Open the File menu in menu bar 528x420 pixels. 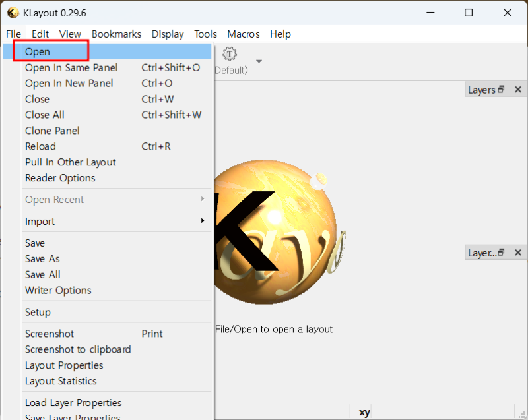(13, 34)
